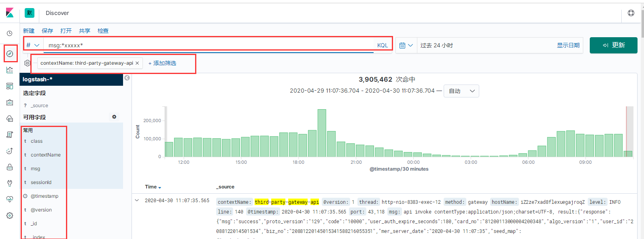This screenshot has width=644, height=239.
Task: Click the 过去 24 小时 time range
Action: [437, 45]
